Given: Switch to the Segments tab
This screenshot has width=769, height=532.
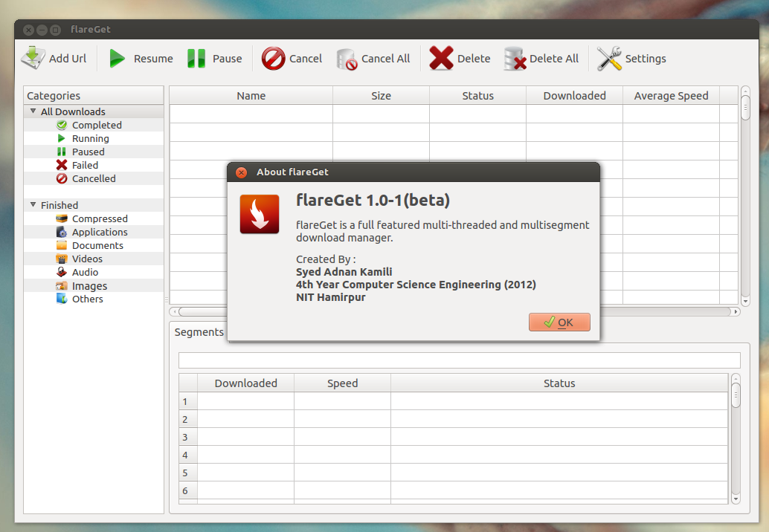Looking at the screenshot, I should 199,332.
